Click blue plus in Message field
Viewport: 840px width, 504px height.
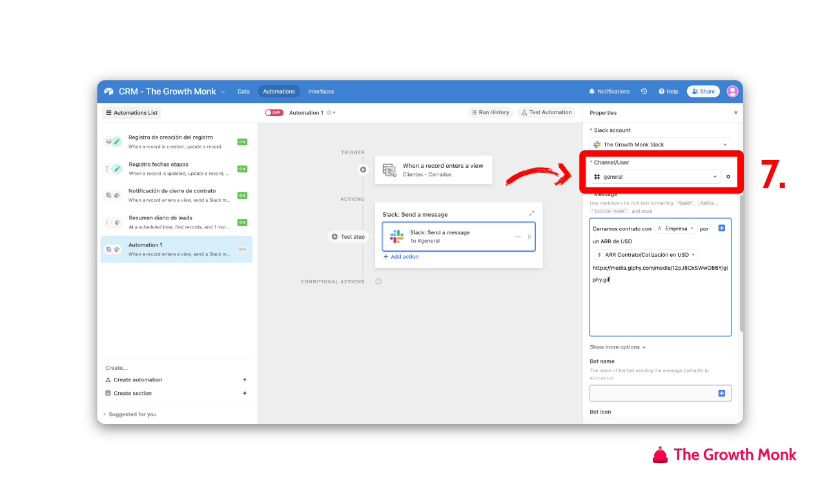pos(722,228)
